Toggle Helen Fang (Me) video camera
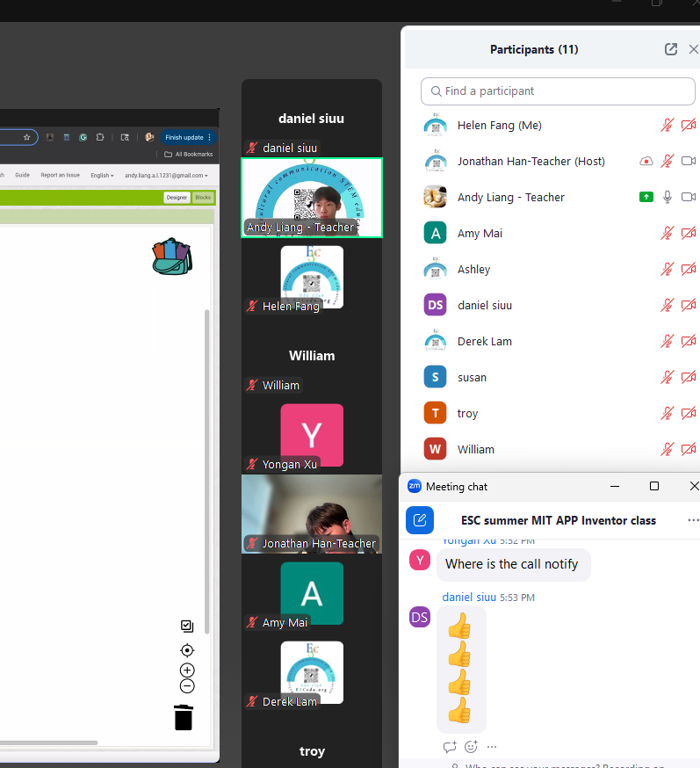 pyautogui.click(x=689, y=126)
